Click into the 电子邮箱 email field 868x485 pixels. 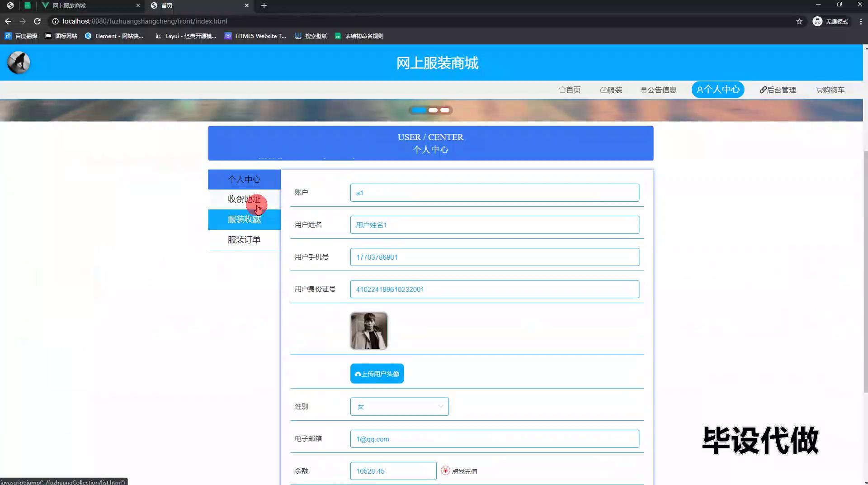[494, 439]
